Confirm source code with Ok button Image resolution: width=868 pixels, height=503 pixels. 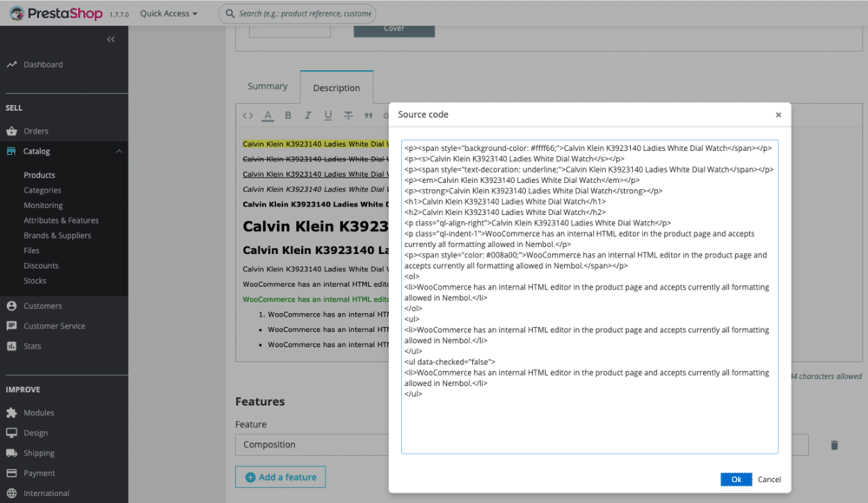pyautogui.click(x=736, y=480)
